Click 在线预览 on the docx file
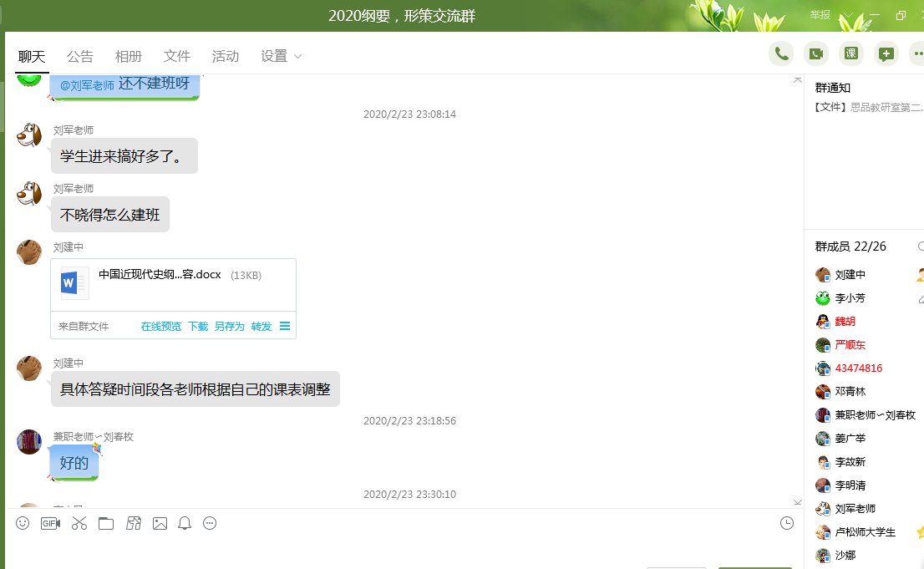924x569 pixels. 160,327
